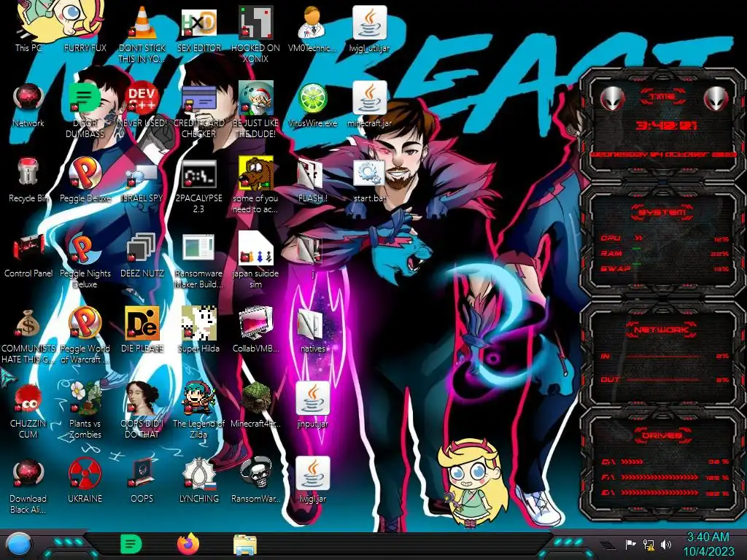Open the Minecraft4Fr... grass block shortcut
747x560 pixels.
[x=255, y=398]
